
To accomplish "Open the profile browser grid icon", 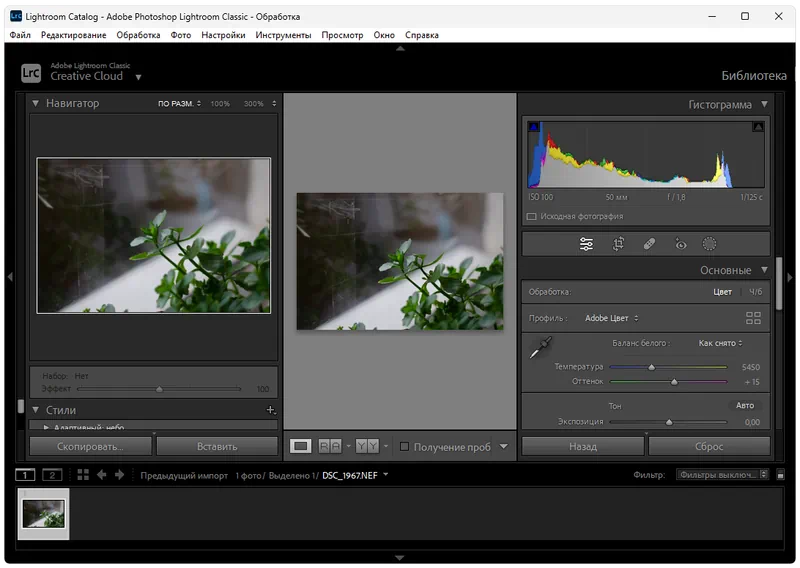I will [x=753, y=318].
